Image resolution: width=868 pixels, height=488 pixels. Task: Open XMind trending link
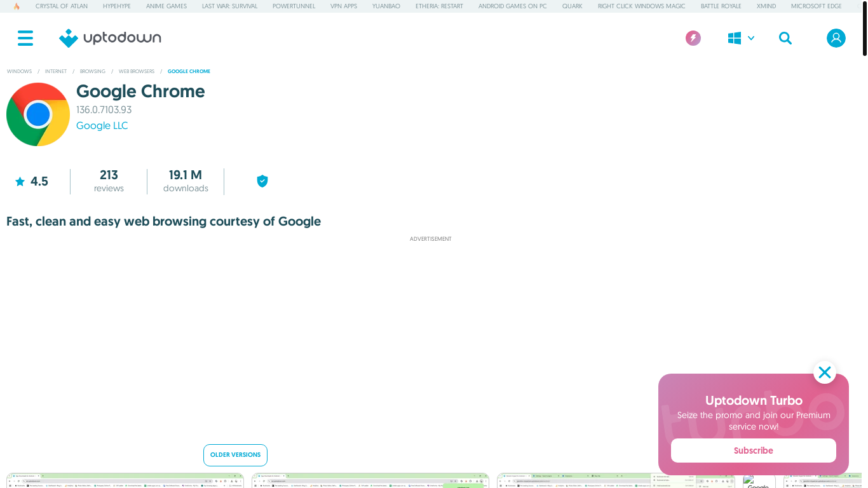point(766,6)
